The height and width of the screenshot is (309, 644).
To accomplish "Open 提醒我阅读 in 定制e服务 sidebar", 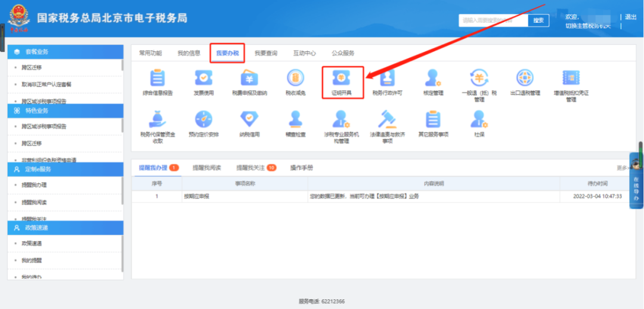I will click(34, 202).
